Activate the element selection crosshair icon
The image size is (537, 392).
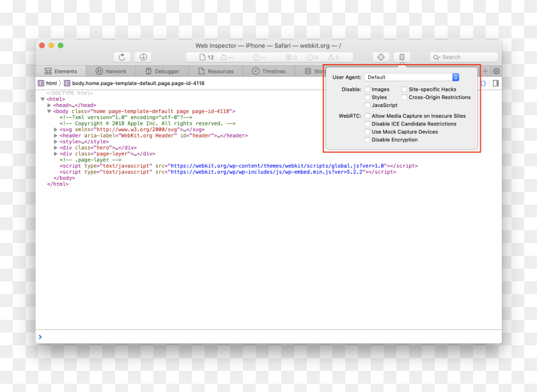(x=381, y=57)
